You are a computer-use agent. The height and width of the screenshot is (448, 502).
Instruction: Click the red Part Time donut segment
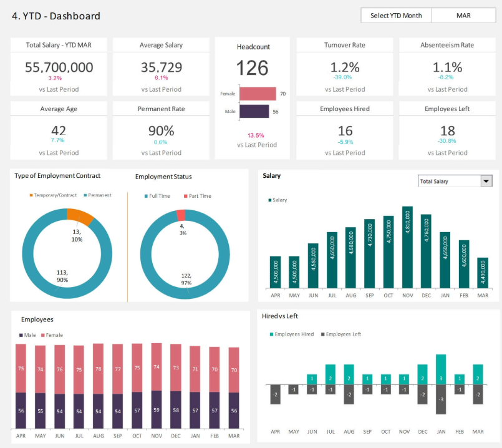[x=181, y=214]
